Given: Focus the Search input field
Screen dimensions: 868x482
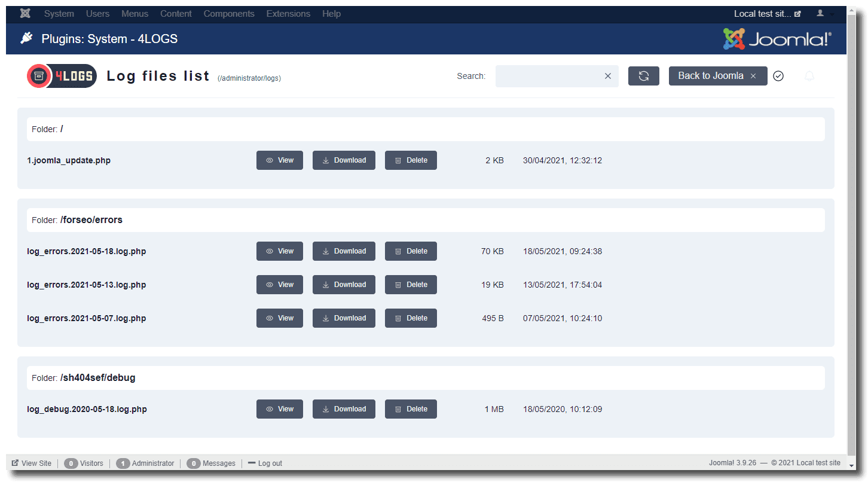Looking at the screenshot, I should tap(557, 76).
